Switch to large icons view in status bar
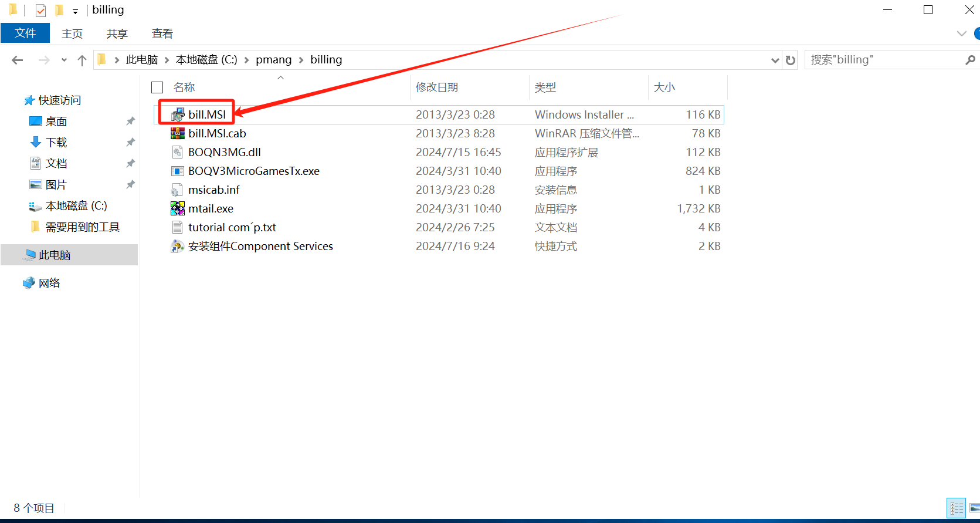 (x=974, y=508)
